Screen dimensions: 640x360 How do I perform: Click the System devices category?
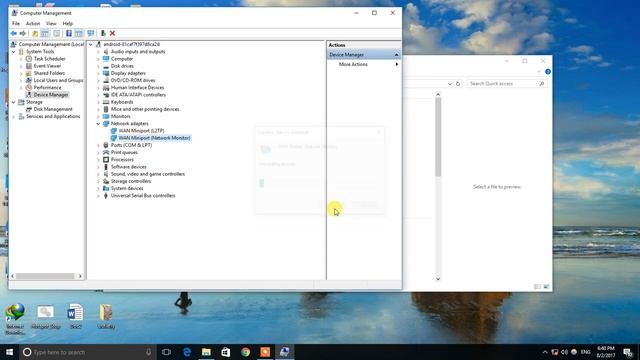click(x=127, y=189)
